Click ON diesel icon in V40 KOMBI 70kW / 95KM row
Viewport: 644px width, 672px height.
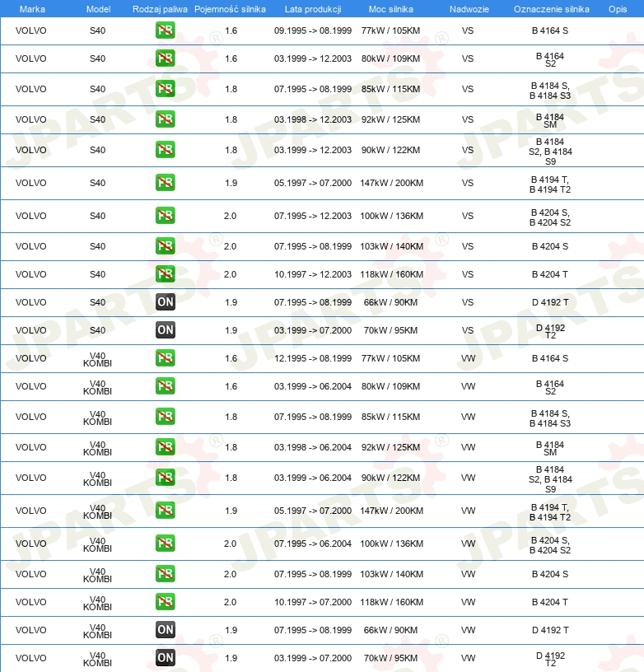[x=166, y=658]
